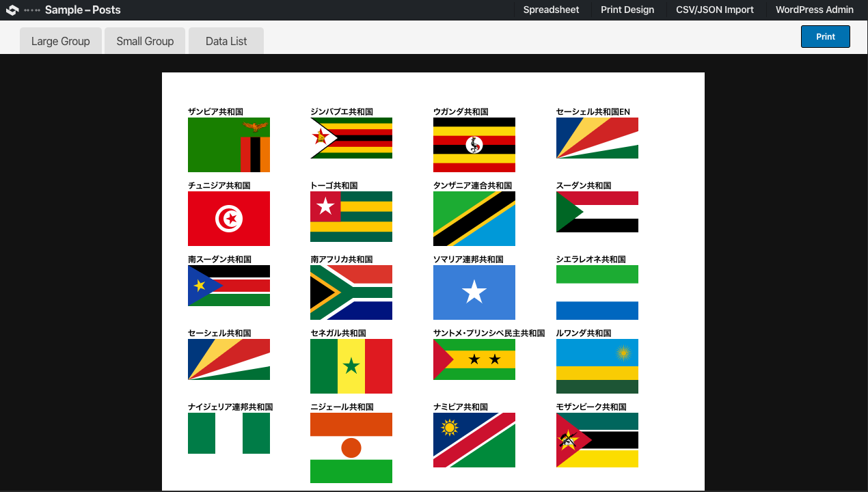The image size is (868, 492).
Task: Click the ザンビア共和国 label text
Action: tap(215, 111)
